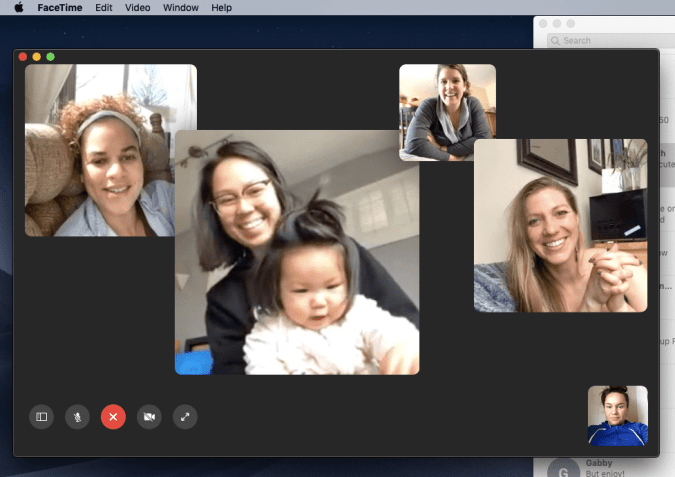Open the Video menu
The height and width of the screenshot is (477, 675).
[137, 7]
